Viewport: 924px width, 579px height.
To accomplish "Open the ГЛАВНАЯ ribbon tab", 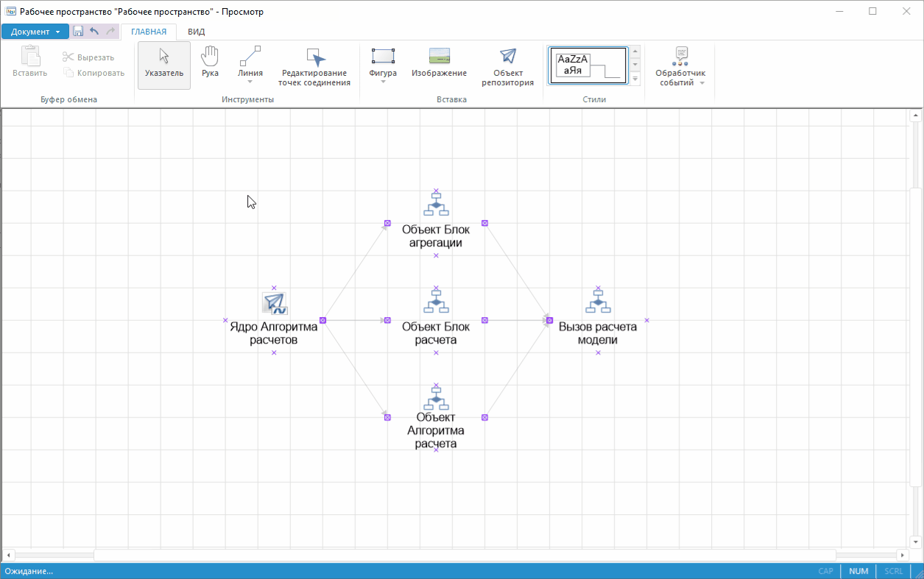I will (149, 32).
